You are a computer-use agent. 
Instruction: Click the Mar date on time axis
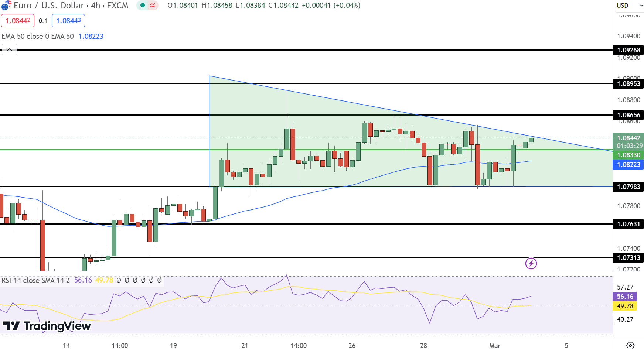[x=495, y=345]
